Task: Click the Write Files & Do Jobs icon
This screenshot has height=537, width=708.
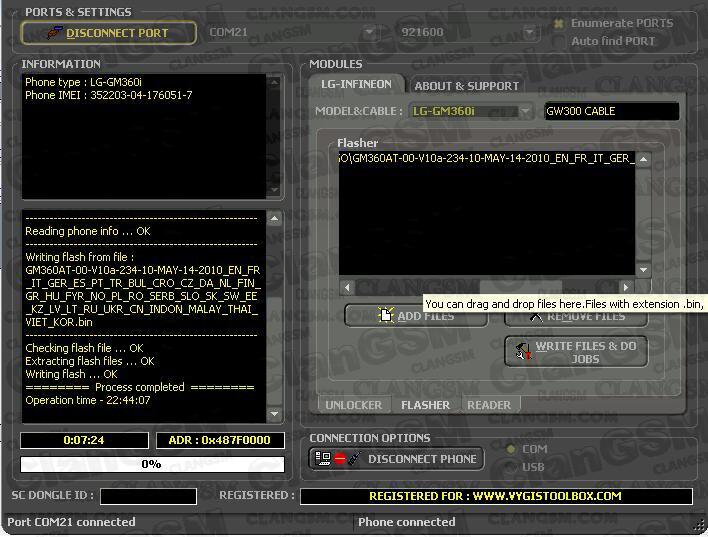Action: pos(521,351)
